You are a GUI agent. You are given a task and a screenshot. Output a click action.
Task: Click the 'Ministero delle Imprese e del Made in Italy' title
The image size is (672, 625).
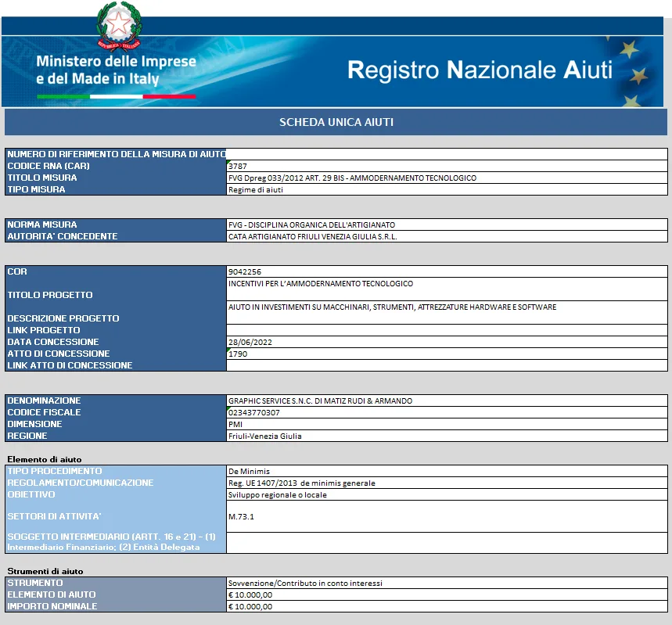(116, 70)
